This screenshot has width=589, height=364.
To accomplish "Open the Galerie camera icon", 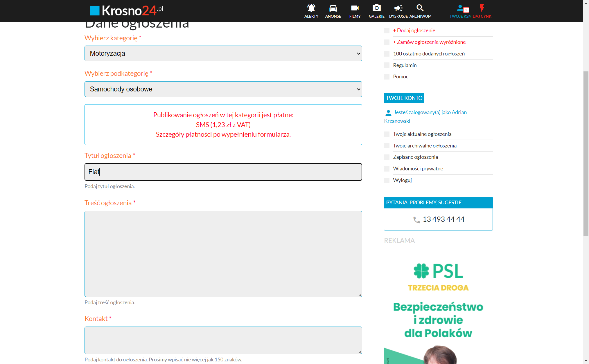I will point(376,8).
